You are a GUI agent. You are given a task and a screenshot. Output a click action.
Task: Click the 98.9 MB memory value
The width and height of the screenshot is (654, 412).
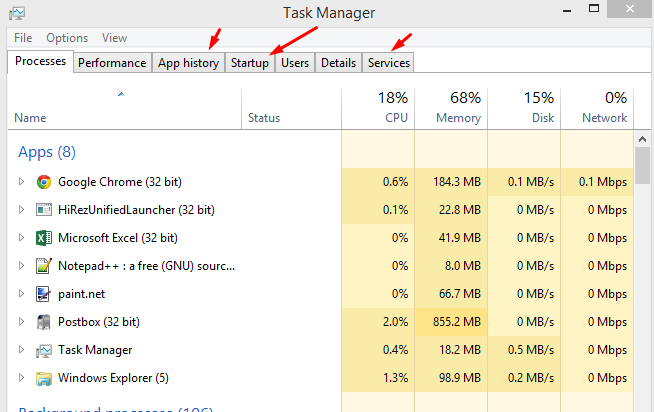(460, 378)
